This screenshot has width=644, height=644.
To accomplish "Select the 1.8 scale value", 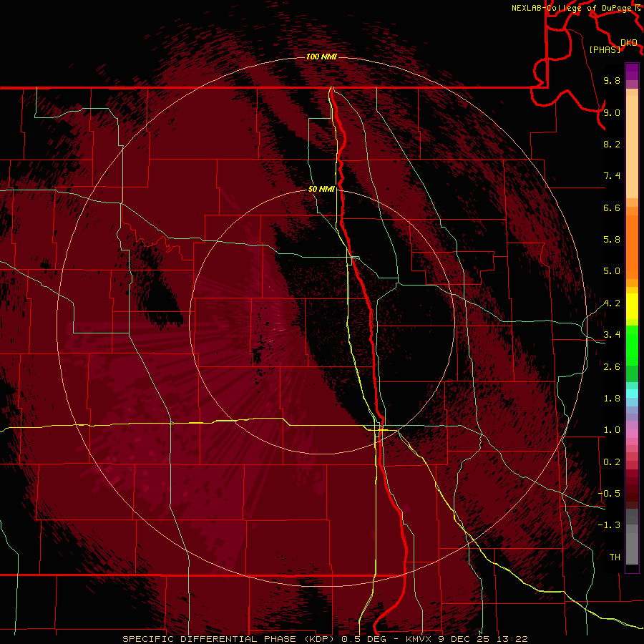I will (x=612, y=399).
